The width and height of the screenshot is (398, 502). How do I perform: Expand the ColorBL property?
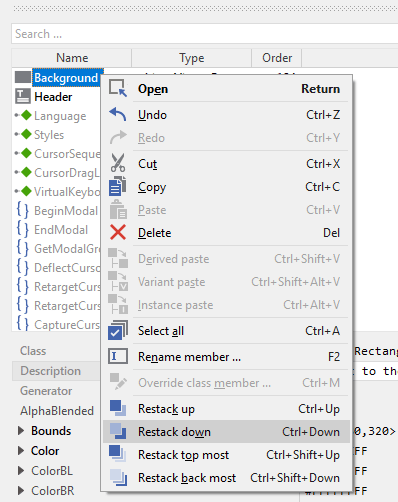pyautogui.click(x=21, y=471)
